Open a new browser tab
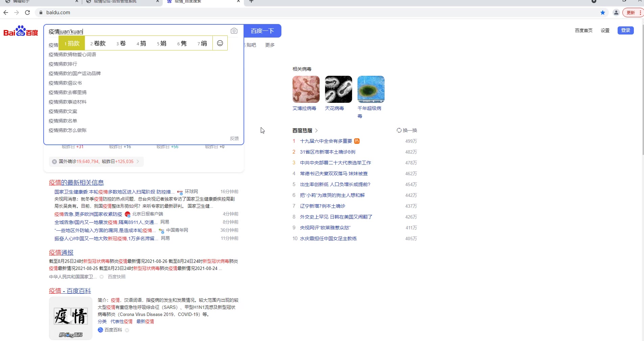The width and height of the screenshot is (644, 341). click(251, 1)
